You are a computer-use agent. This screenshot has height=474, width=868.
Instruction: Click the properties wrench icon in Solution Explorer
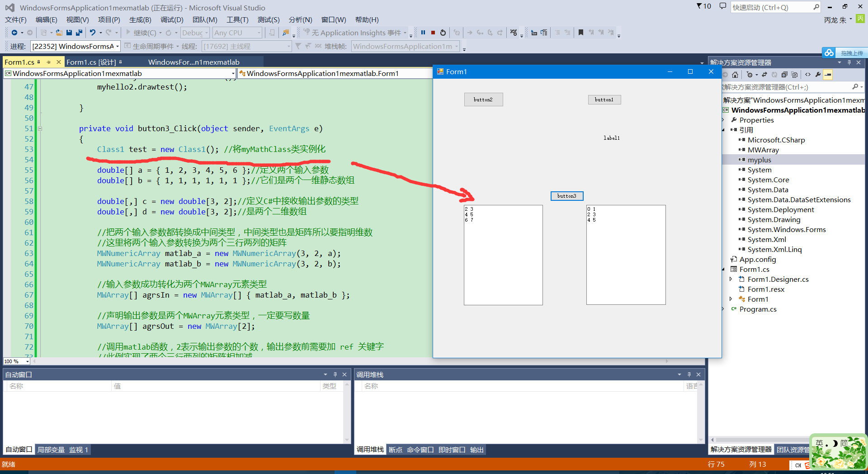point(818,75)
